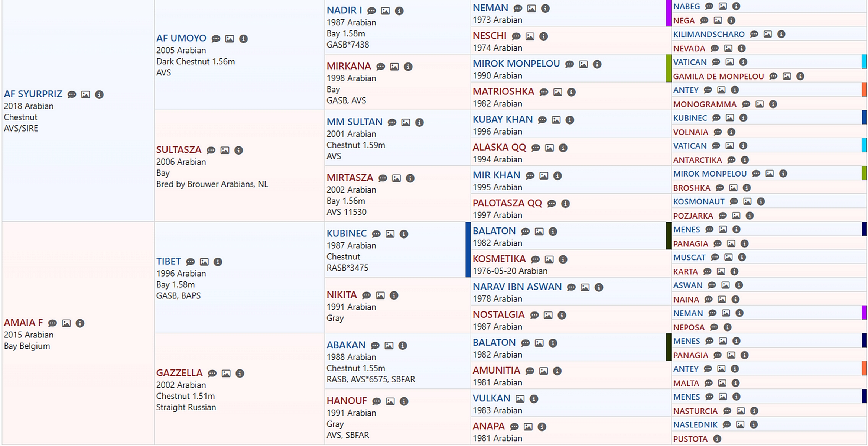Open the KUBAY KHAN horse page
Viewport: 868px width, 446px height.
click(x=502, y=119)
